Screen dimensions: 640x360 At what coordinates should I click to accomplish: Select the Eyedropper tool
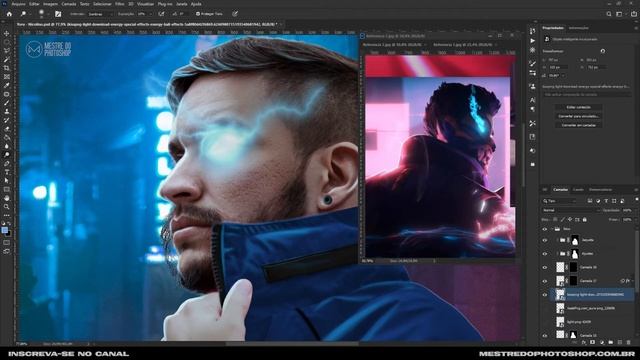tap(7, 85)
